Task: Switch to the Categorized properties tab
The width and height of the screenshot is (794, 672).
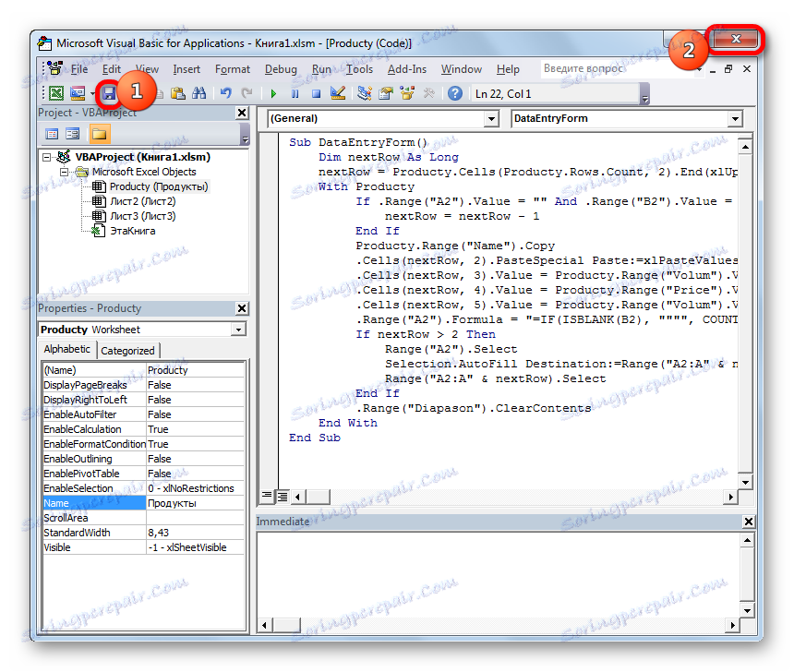Action: click(127, 351)
